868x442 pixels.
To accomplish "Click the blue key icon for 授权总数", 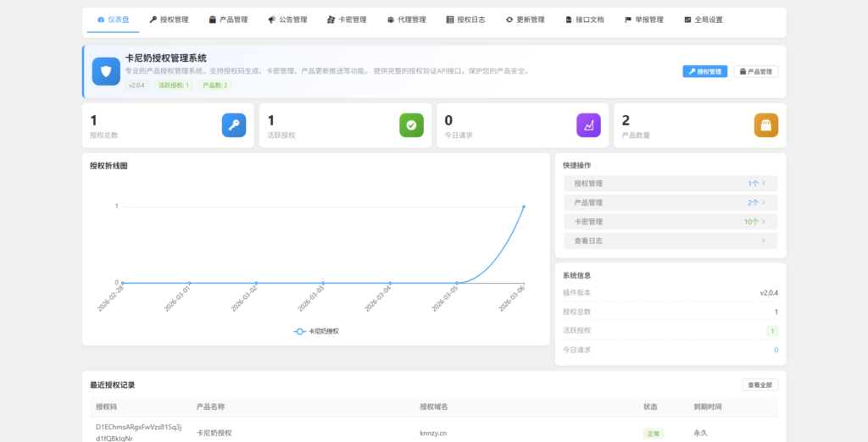I will point(234,125).
